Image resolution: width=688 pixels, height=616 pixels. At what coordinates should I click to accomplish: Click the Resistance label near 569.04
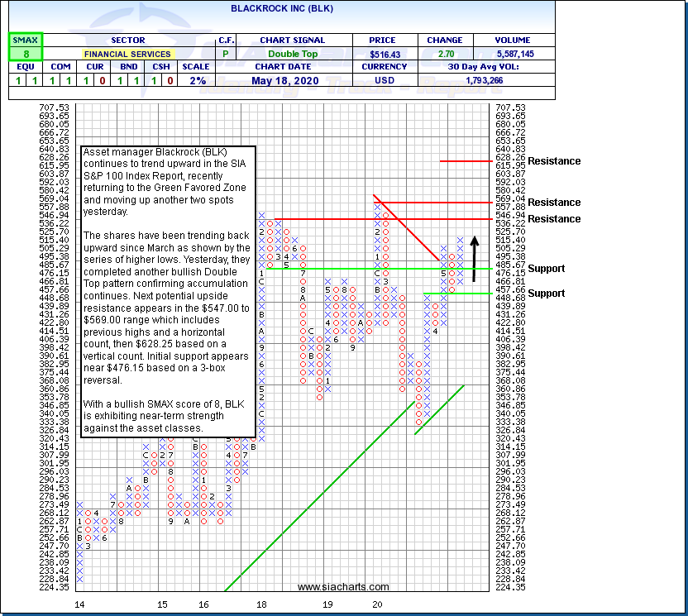tap(554, 203)
